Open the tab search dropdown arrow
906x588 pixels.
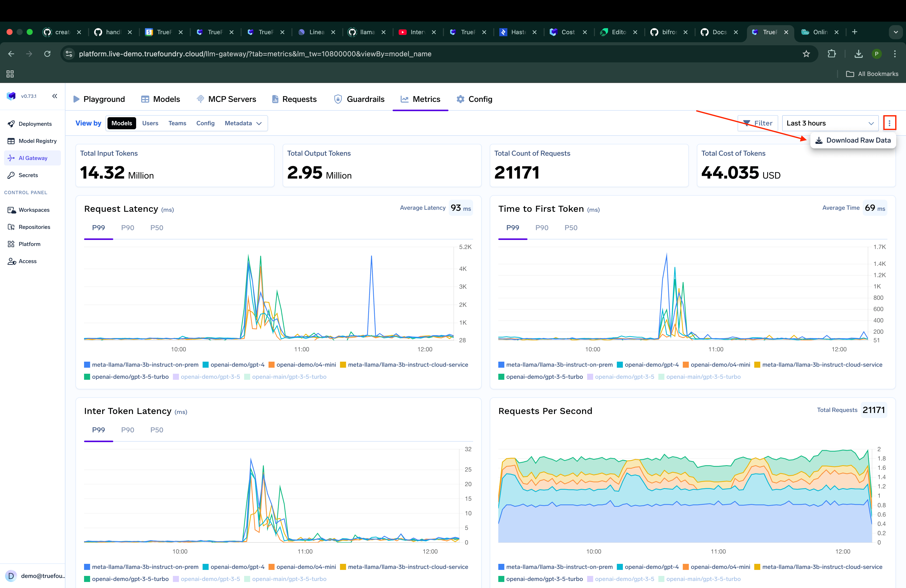click(x=895, y=32)
